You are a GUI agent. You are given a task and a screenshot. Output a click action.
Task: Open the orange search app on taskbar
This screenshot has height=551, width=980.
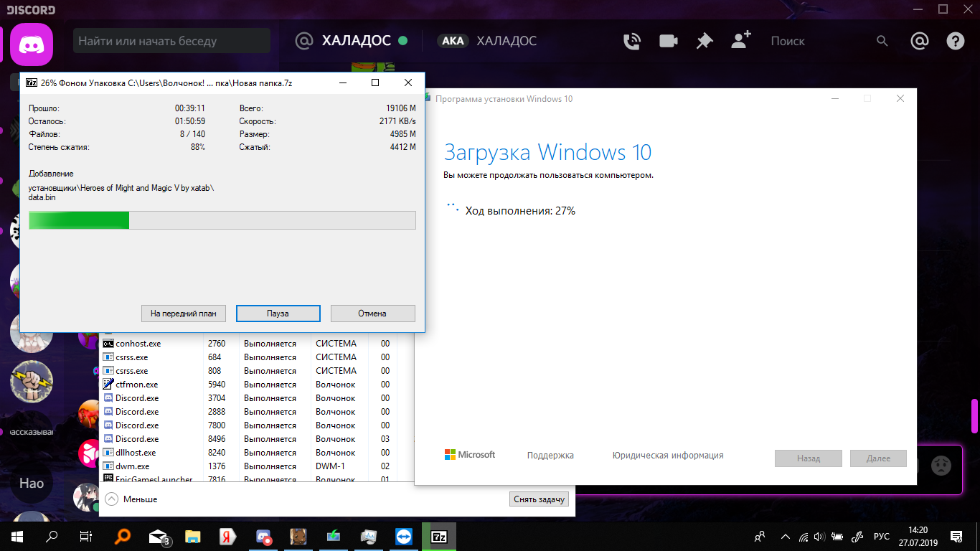pos(123,537)
